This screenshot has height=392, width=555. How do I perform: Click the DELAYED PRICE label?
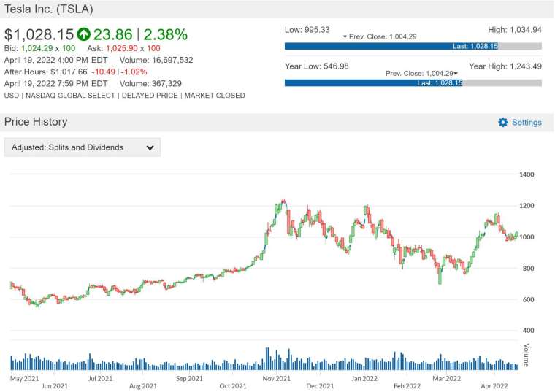coord(150,96)
